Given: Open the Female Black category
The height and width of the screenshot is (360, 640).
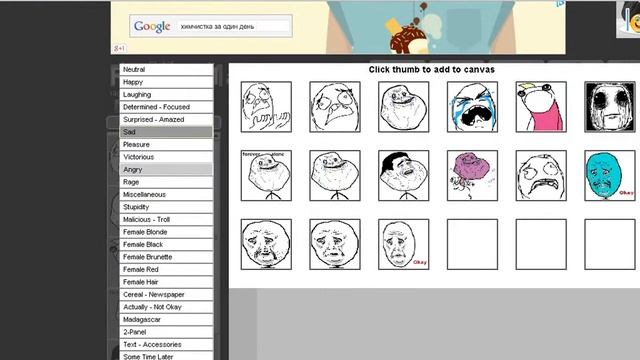Looking at the screenshot, I should tap(166, 244).
